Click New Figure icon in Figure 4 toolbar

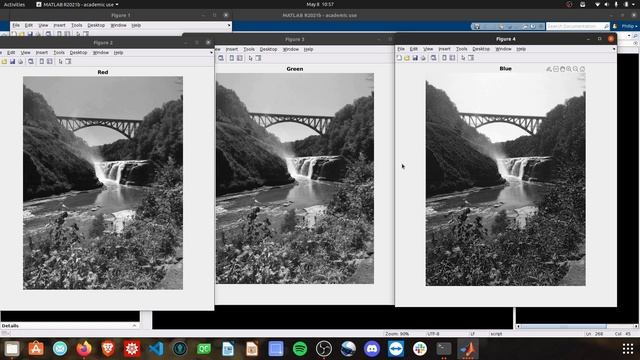click(x=399, y=58)
